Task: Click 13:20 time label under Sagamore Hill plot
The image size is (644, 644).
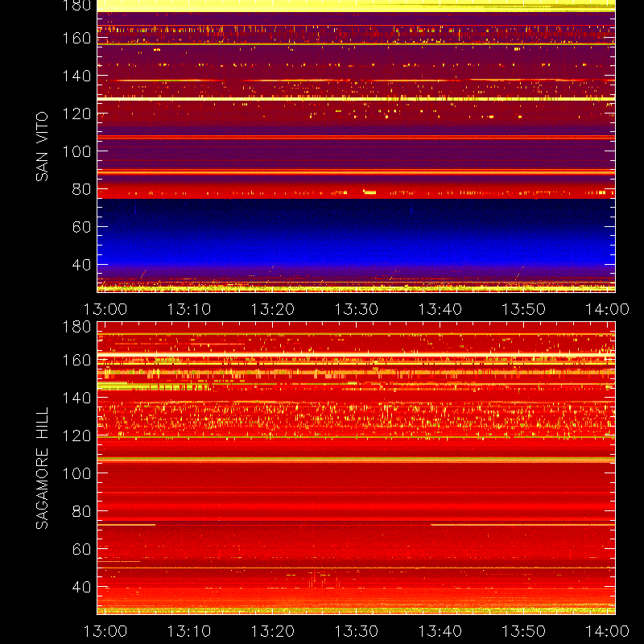Action: point(273,631)
